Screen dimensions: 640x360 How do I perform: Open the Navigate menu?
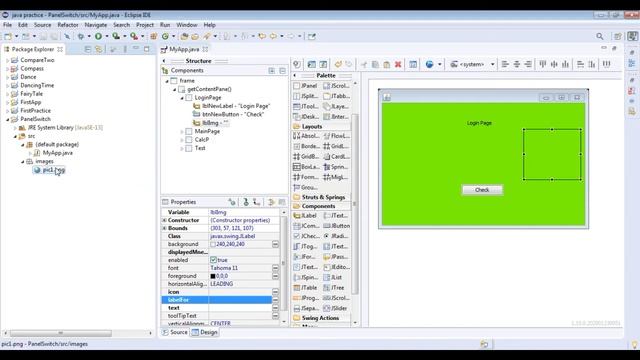click(x=96, y=25)
